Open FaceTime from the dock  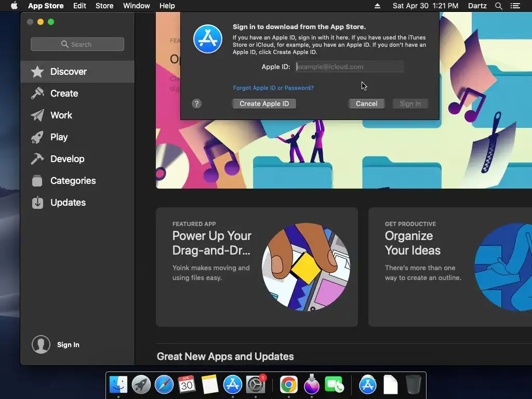334,385
